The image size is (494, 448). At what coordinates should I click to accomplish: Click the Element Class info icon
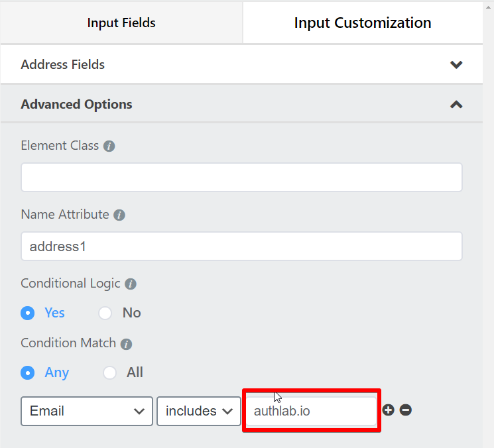click(x=109, y=146)
